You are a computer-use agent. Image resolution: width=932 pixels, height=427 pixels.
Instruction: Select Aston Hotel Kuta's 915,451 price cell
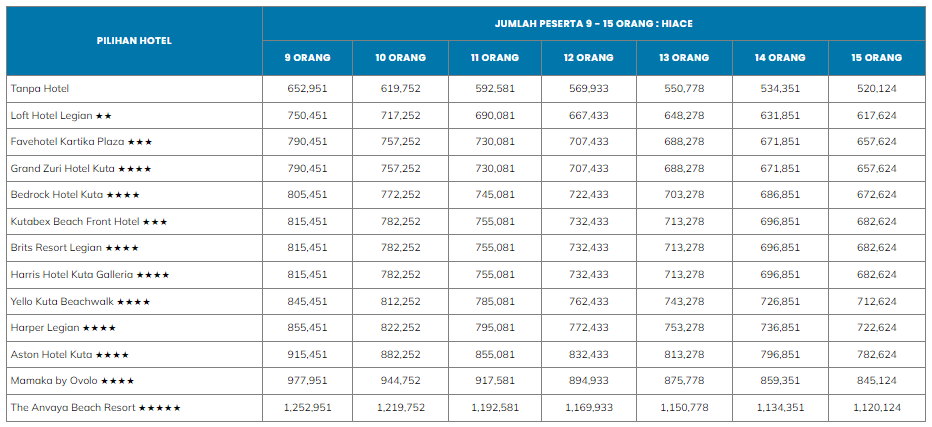point(308,355)
